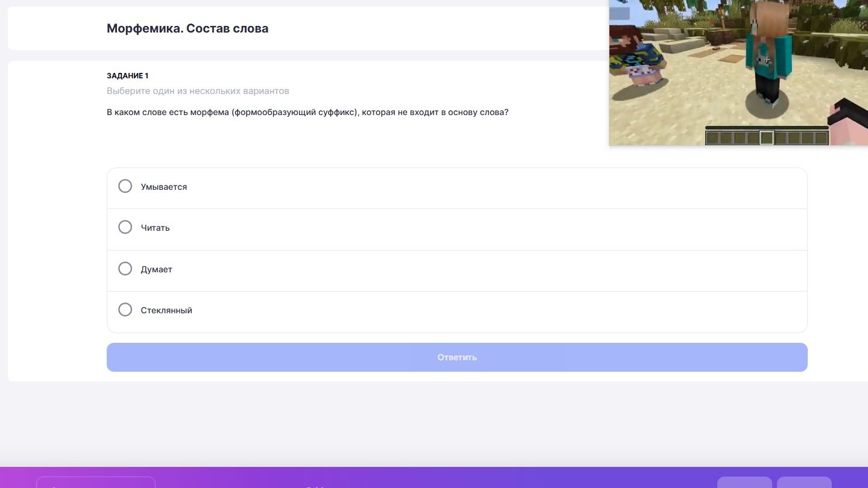Click the question text about формообразующий суффикс

point(307,112)
